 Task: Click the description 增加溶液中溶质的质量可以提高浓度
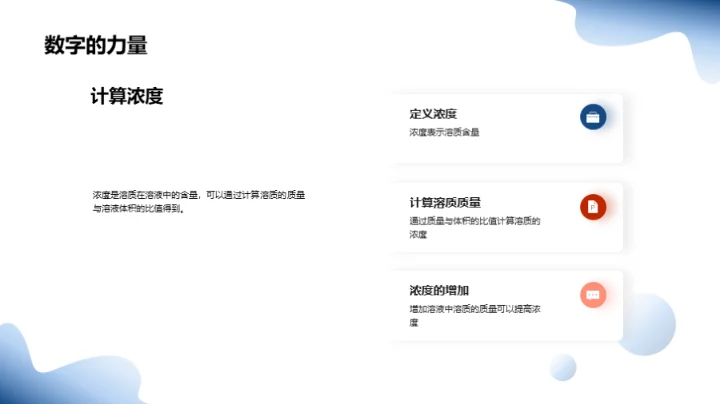coord(475,316)
